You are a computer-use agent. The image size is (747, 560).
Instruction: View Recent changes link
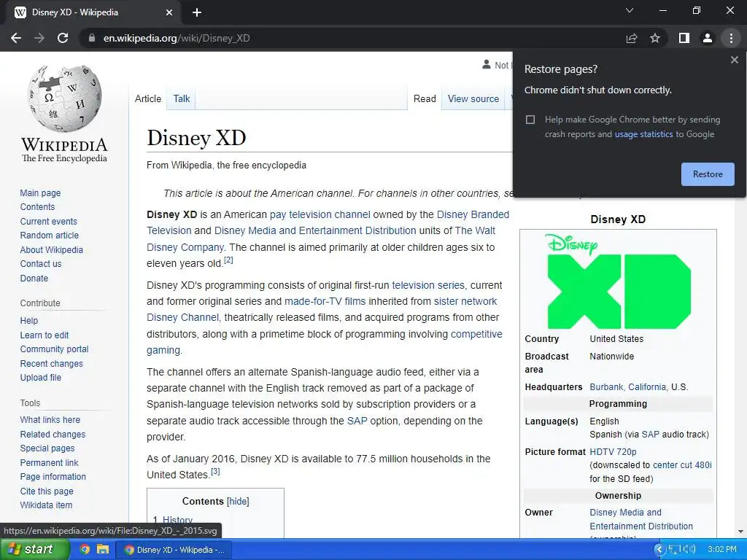52,364
